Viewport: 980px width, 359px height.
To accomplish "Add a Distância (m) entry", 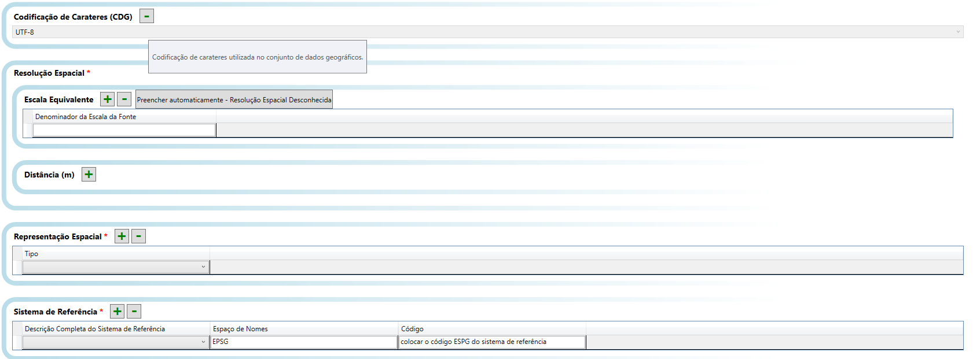I will (x=89, y=175).
